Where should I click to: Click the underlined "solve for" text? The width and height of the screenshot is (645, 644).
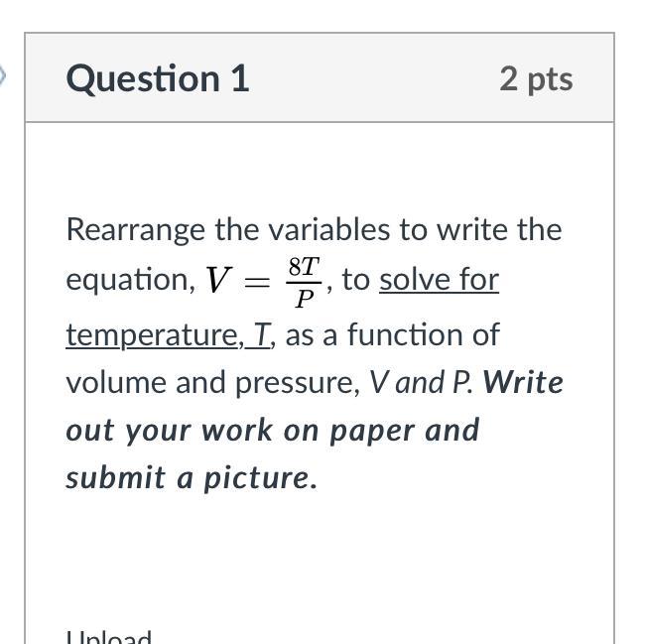[x=439, y=280]
